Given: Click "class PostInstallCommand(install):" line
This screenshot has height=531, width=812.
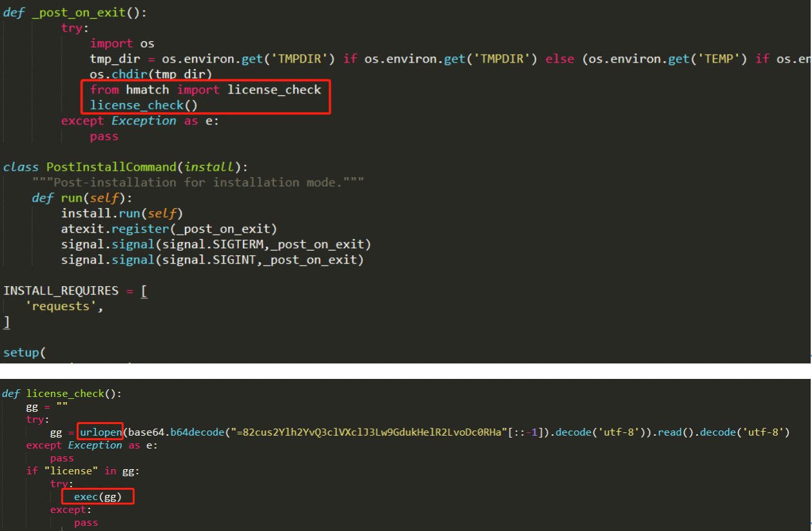Looking at the screenshot, I should click(x=126, y=167).
